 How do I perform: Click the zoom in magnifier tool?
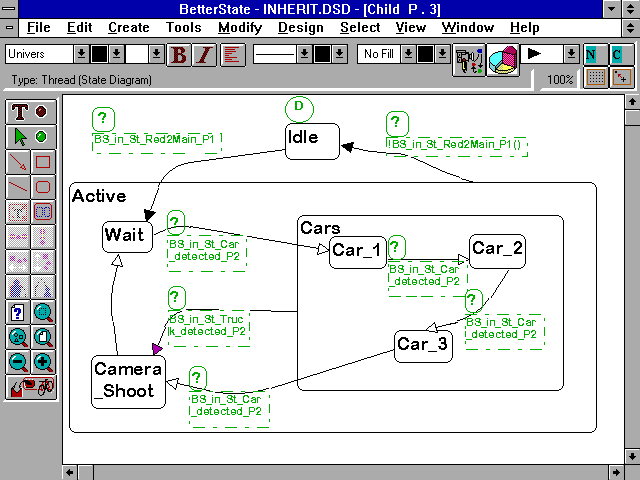coord(43,362)
